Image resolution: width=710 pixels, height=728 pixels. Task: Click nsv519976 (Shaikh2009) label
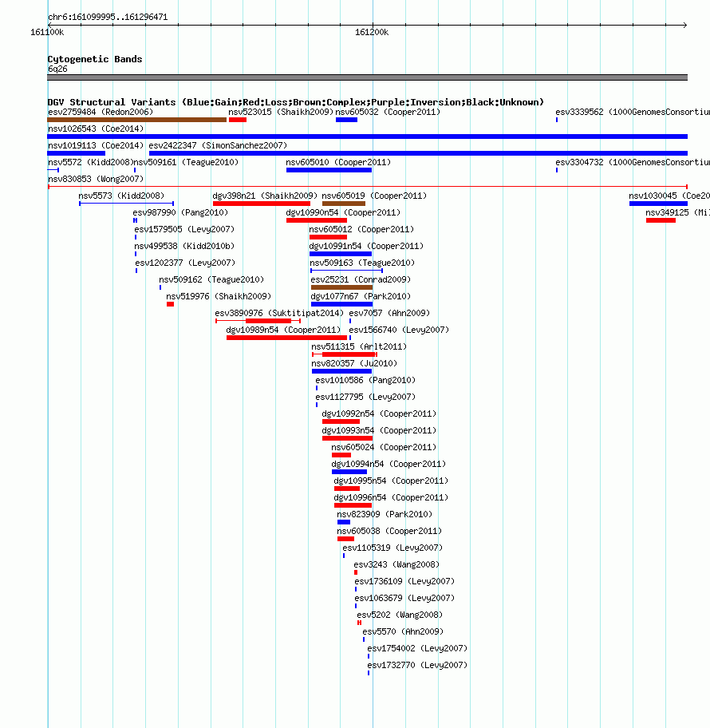[x=219, y=295]
